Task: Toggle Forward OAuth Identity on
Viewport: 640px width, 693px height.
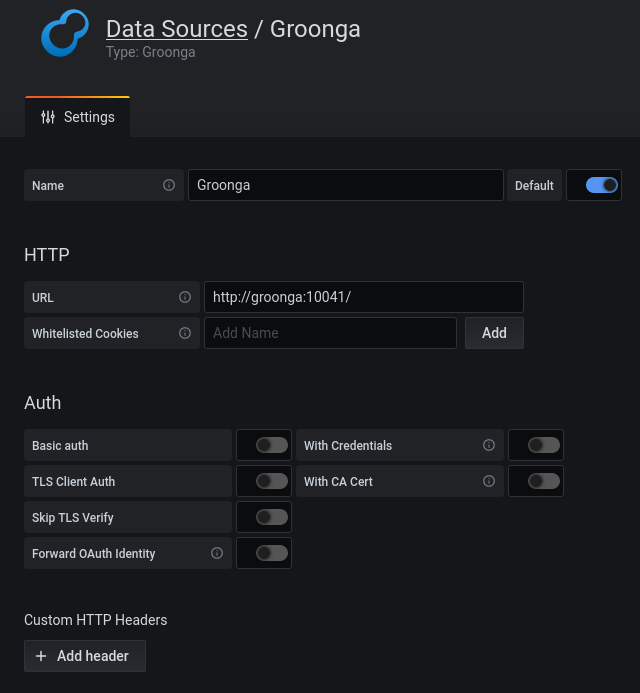Action: (272, 553)
